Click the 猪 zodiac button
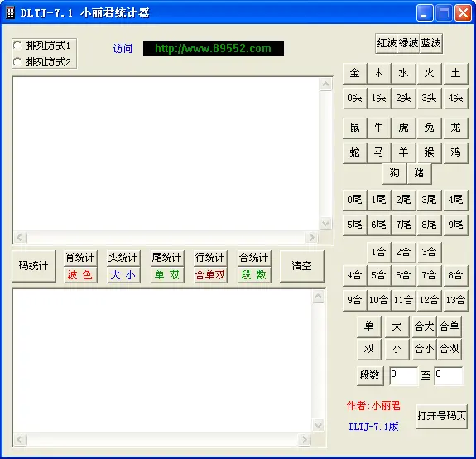The height and width of the screenshot is (459, 476). (x=419, y=173)
